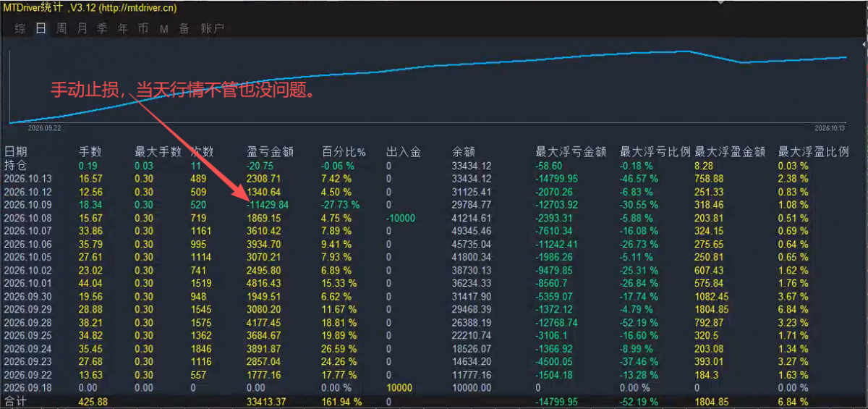Open the 周 weekly tab
Screen dimensions: 868x409
(x=61, y=29)
